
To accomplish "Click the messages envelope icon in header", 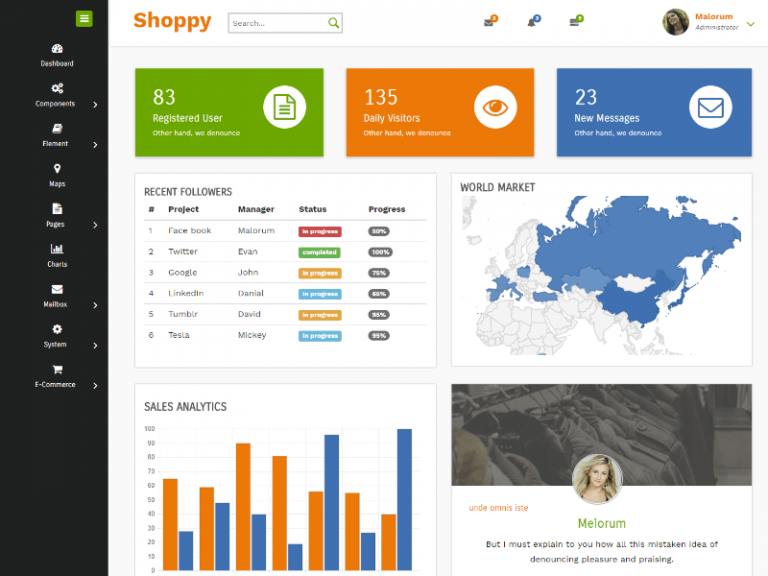I will pos(489,22).
